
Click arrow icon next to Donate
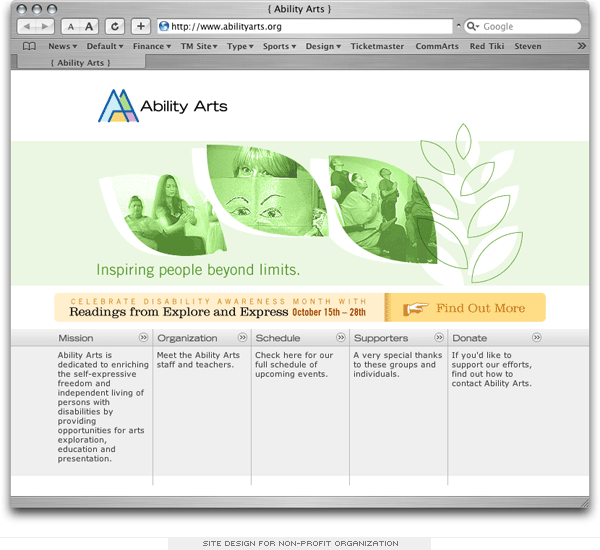(537, 338)
